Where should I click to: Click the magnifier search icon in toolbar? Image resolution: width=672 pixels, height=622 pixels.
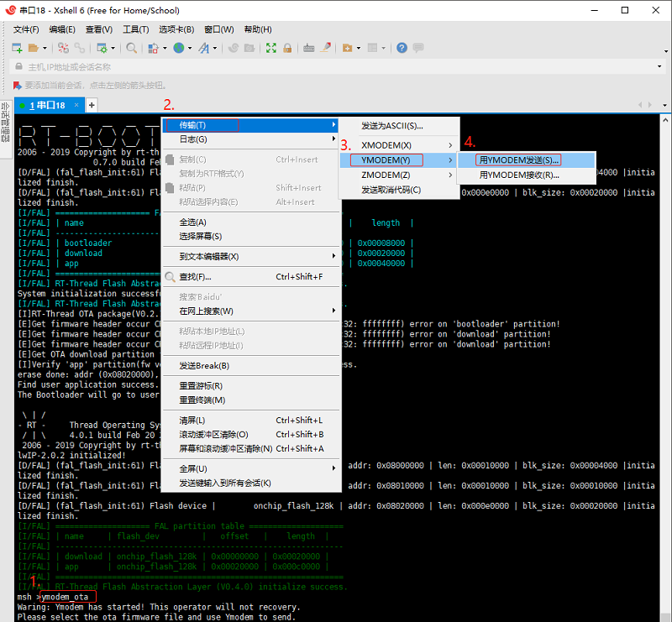click(x=132, y=49)
